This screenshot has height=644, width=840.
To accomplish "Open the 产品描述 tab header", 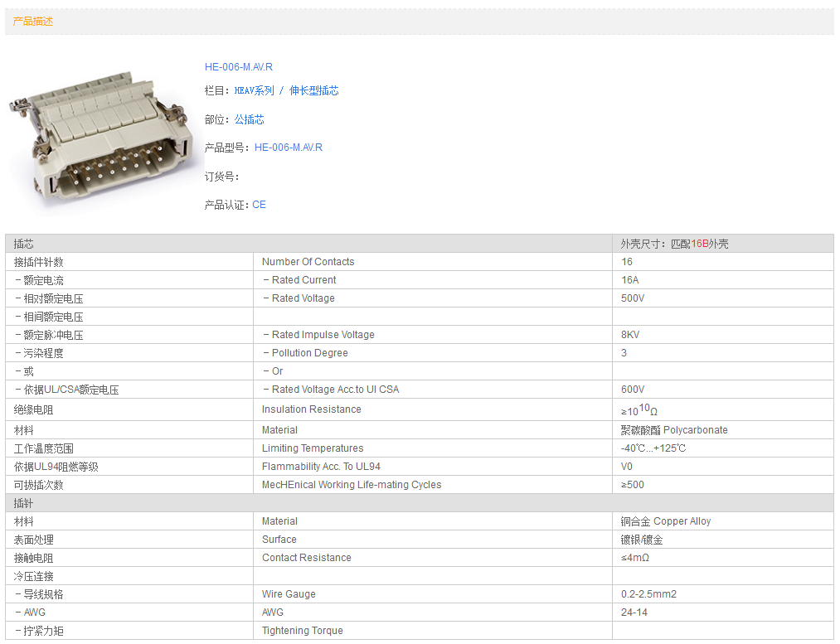I will point(33,22).
